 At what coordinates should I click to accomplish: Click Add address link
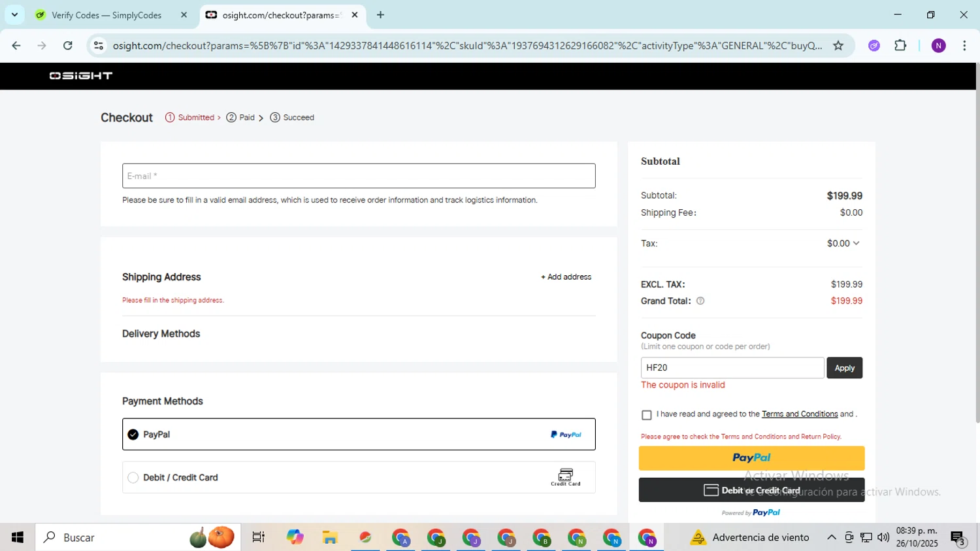pyautogui.click(x=566, y=277)
